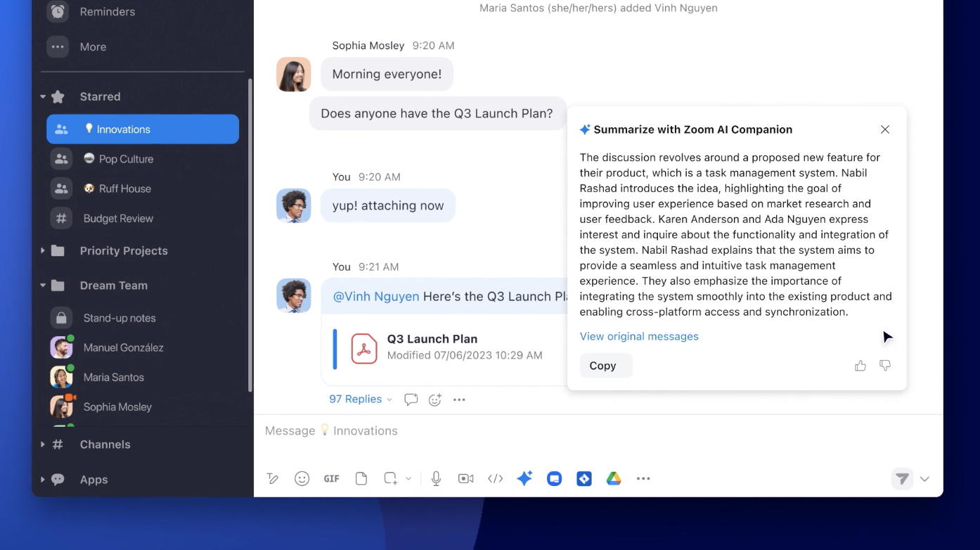The height and width of the screenshot is (550, 980).
Task: Record an audio message
Action: [x=437, y=479]
